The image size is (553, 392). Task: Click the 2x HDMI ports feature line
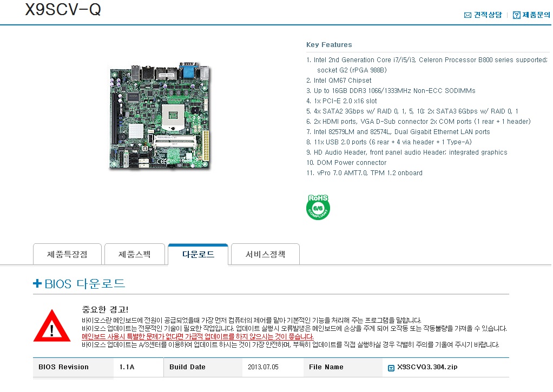tap(418, 122)
